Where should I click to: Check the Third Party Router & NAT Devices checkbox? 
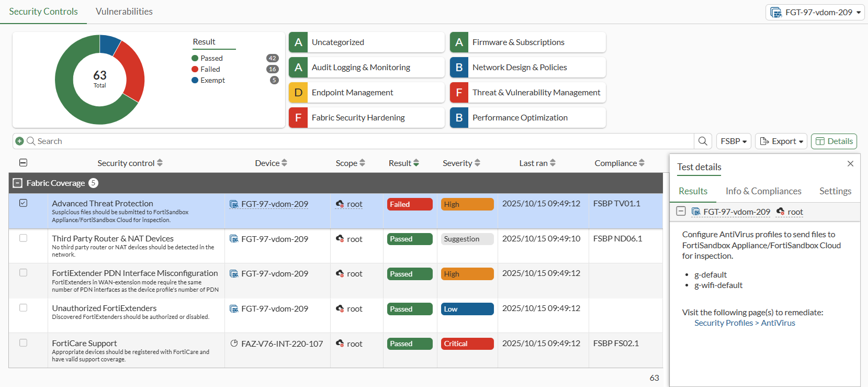click(x=23, y=238)
